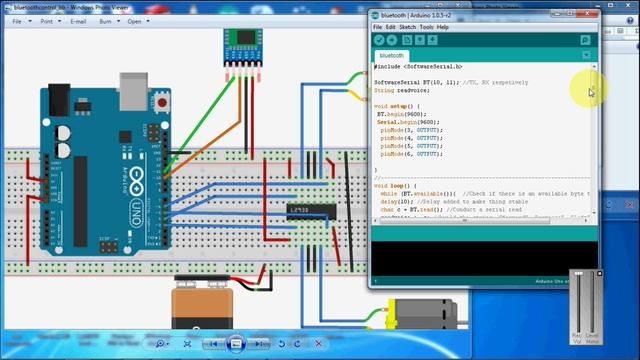Open the Arduino Sketch menu
640x360 pixels.
click(407, 27)
